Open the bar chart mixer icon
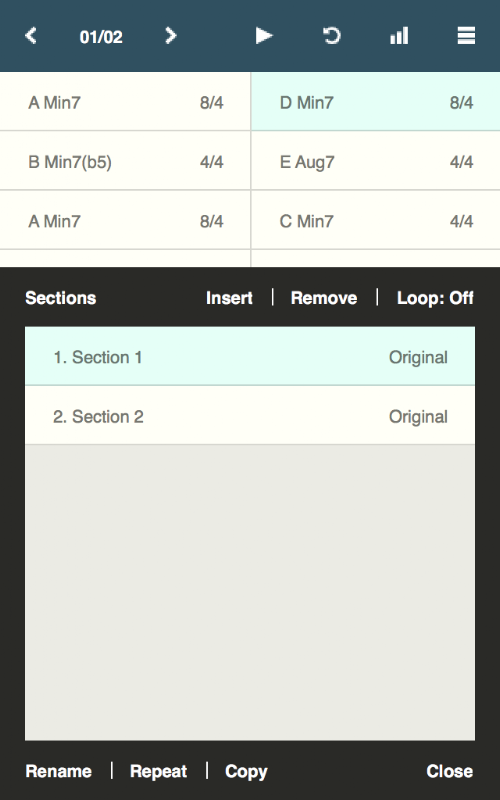Screen dimensions: 500x800 (x=399, y=36)
